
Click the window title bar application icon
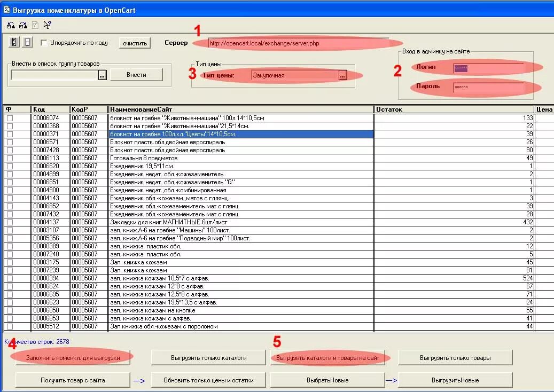coord(7,10)
